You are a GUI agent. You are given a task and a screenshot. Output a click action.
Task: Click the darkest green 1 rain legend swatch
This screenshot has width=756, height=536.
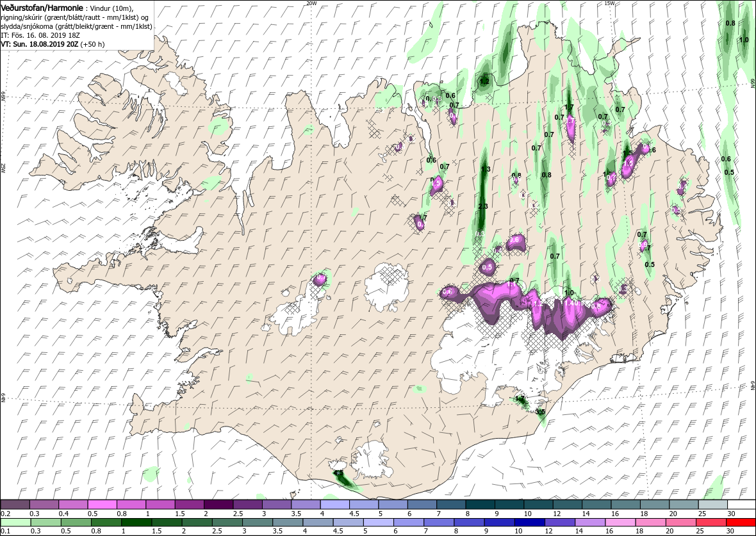pos(136,523)
